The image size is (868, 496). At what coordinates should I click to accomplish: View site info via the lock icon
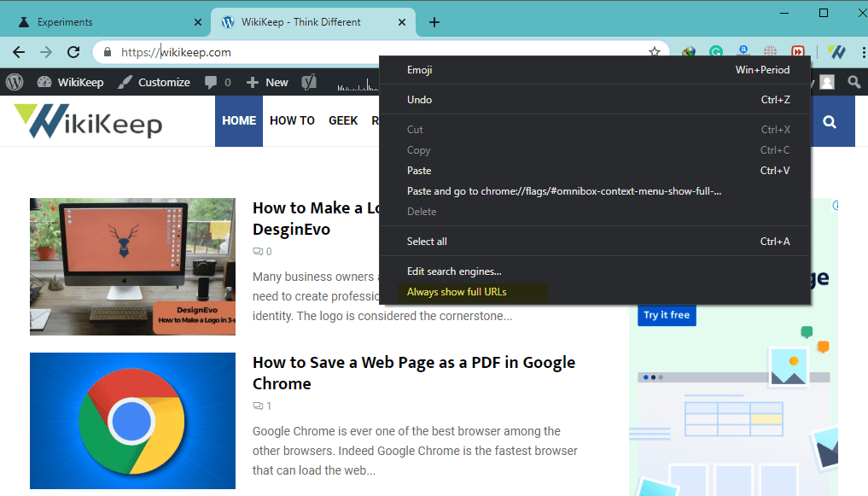pos(108,52)
